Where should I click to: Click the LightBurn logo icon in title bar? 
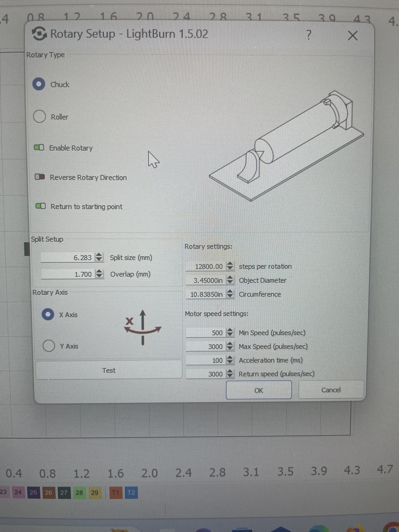39,34
